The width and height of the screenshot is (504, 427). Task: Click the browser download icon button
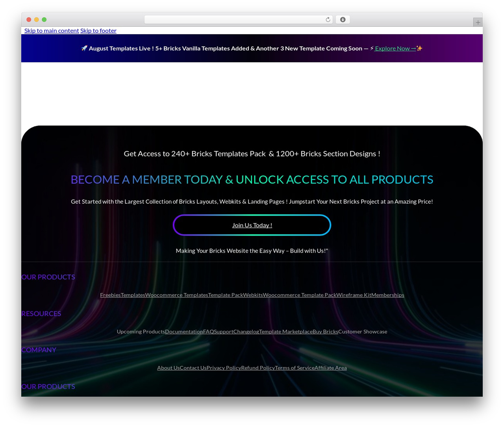point(343,20)
